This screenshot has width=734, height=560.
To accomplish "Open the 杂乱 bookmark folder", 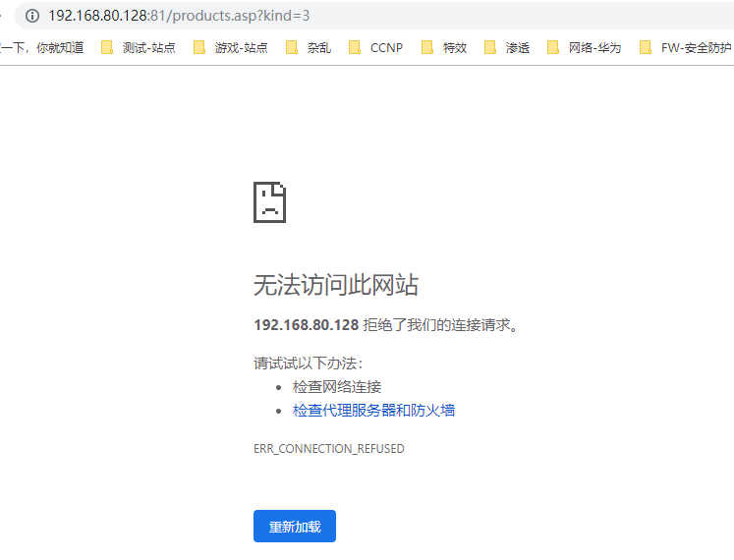I will pos(309,48).
